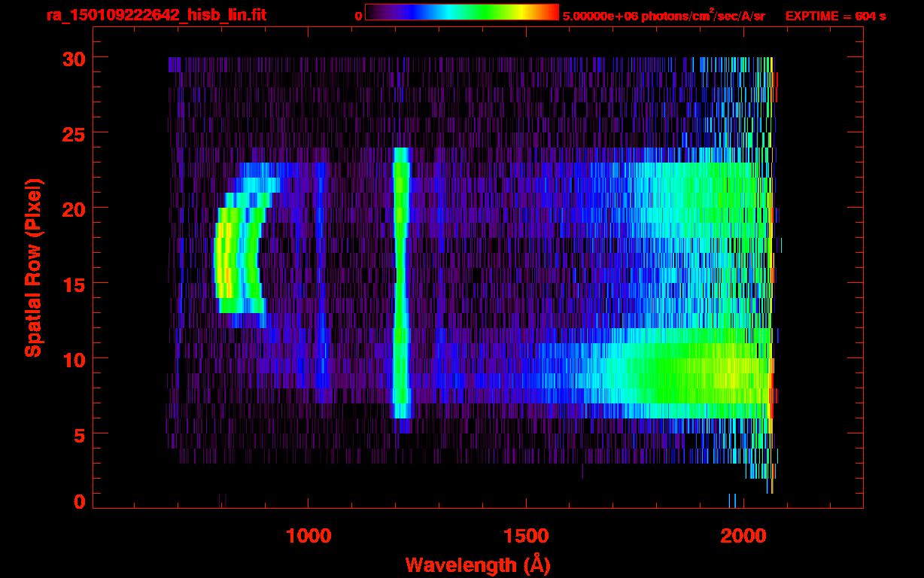
Task: Click the 2000 wavelength tick label
Action: tap(743, 535)
